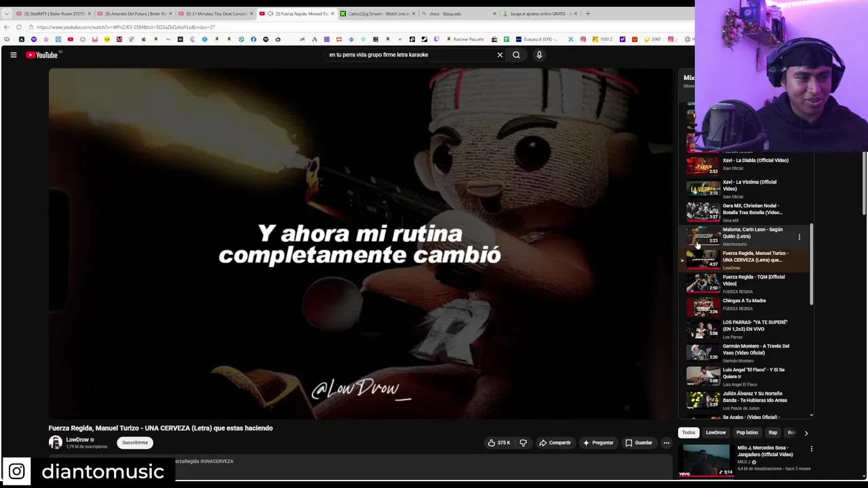Focus the YouTube search input field

pyautogui.click(x=410, y=55)
